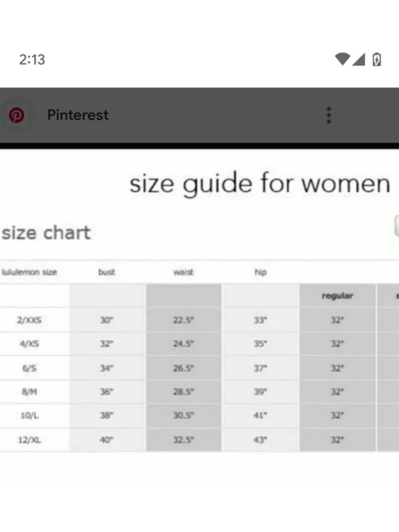Viewport: 399px width, 532px height.
Task: Tap the 41" hip cell
Action: click(261, 415)
